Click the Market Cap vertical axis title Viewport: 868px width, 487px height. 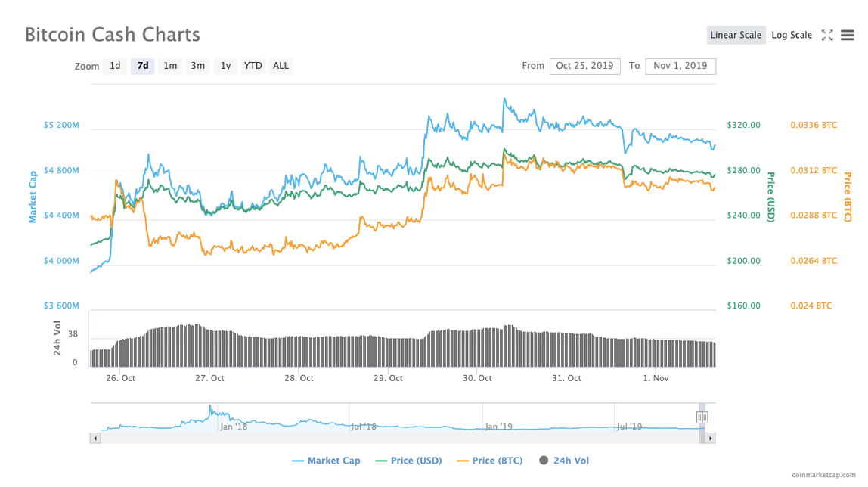click(x=33, y=197)
